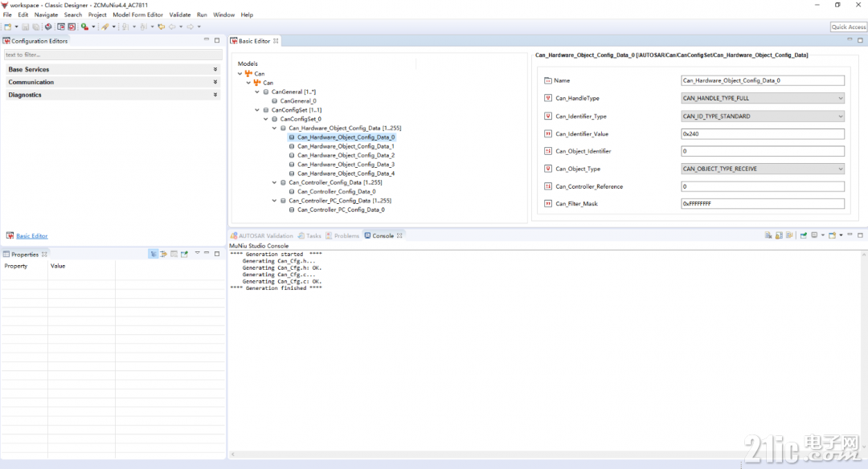Viewport: 868px width, 469px height.
Task: Open the Properties view menu triangle
Action: pyautogui.click(x=197, y=253)
